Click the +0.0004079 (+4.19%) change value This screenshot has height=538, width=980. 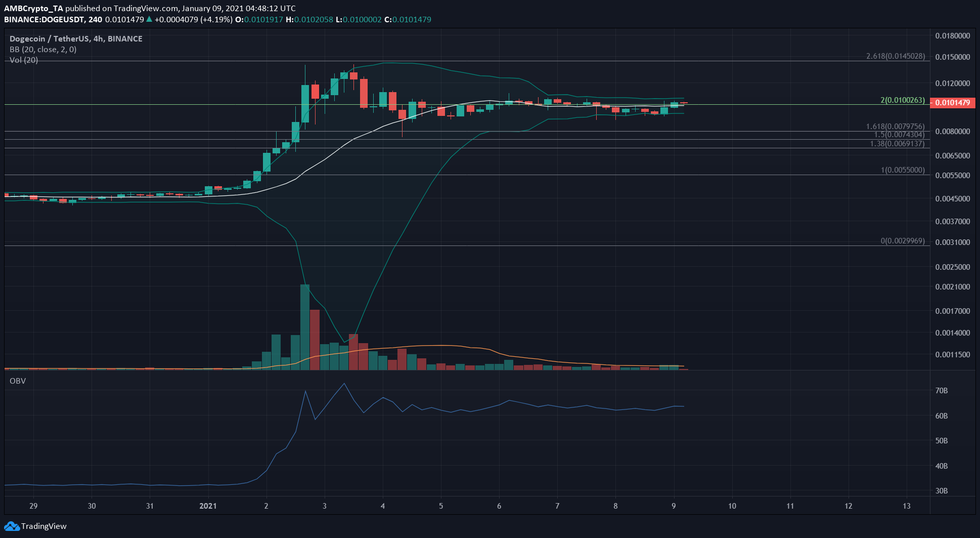[x=194, y=20]
